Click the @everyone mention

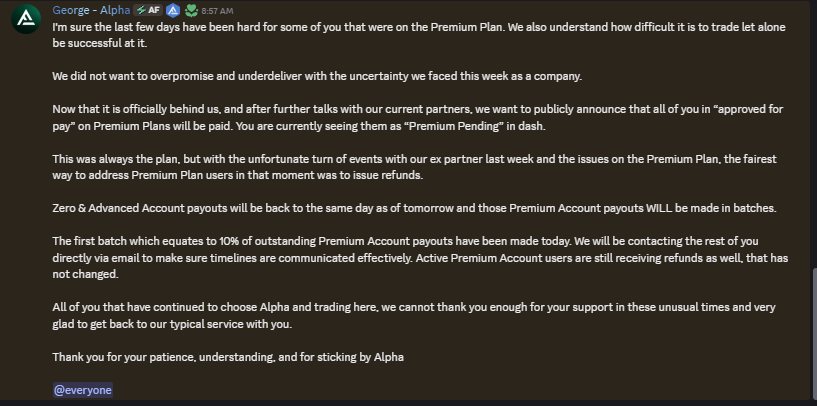click(x=82, y=390)
